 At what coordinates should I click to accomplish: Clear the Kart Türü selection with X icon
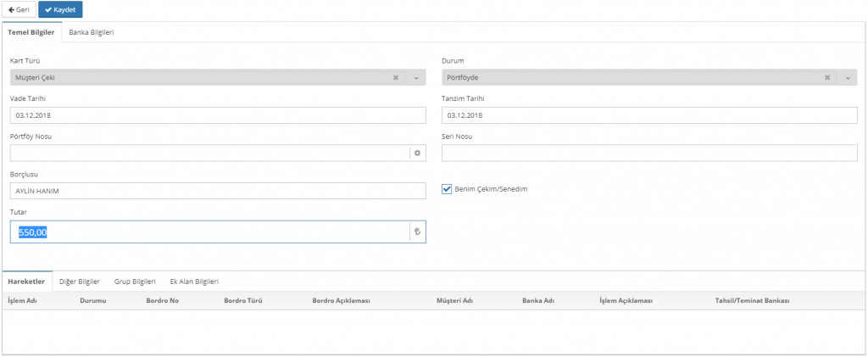396,77
